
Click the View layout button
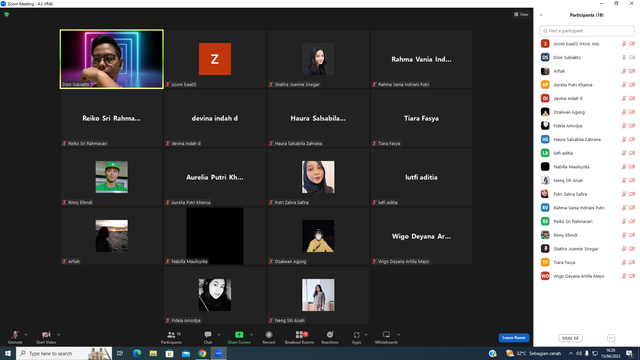tap(521, 14)
